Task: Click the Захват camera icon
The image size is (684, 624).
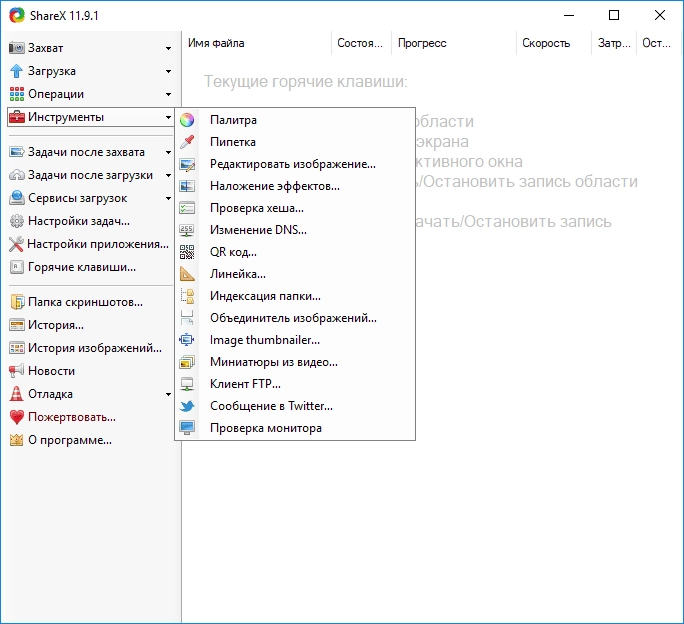Action: click(x=17, y=48)
